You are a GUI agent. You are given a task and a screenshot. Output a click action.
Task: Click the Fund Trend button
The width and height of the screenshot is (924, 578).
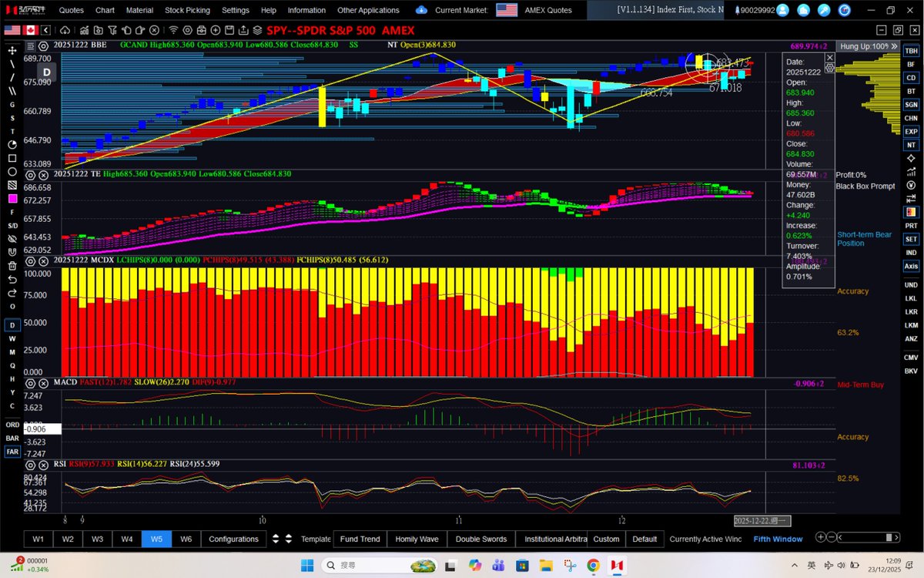point(360,539)
